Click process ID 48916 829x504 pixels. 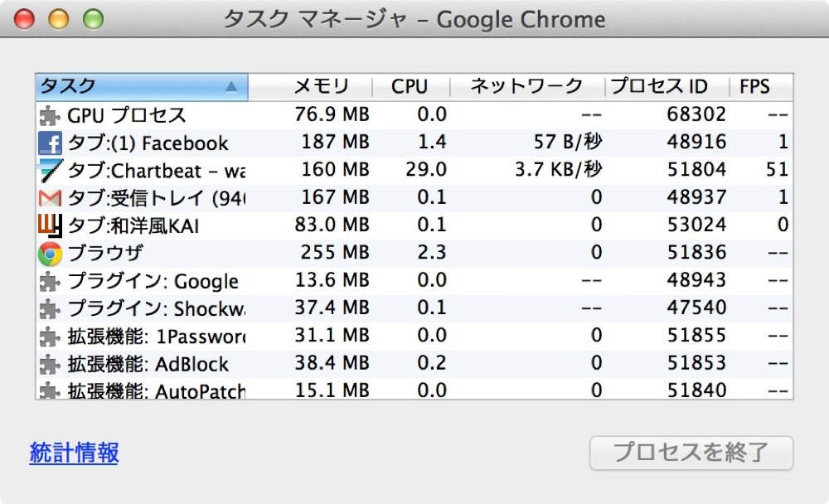pyautogui.click(x=696, y=142)
